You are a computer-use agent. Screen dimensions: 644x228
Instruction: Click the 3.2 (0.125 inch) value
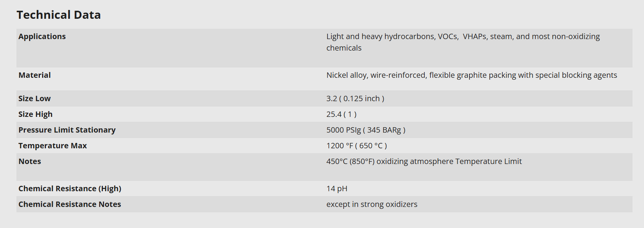tap(355, 98)
